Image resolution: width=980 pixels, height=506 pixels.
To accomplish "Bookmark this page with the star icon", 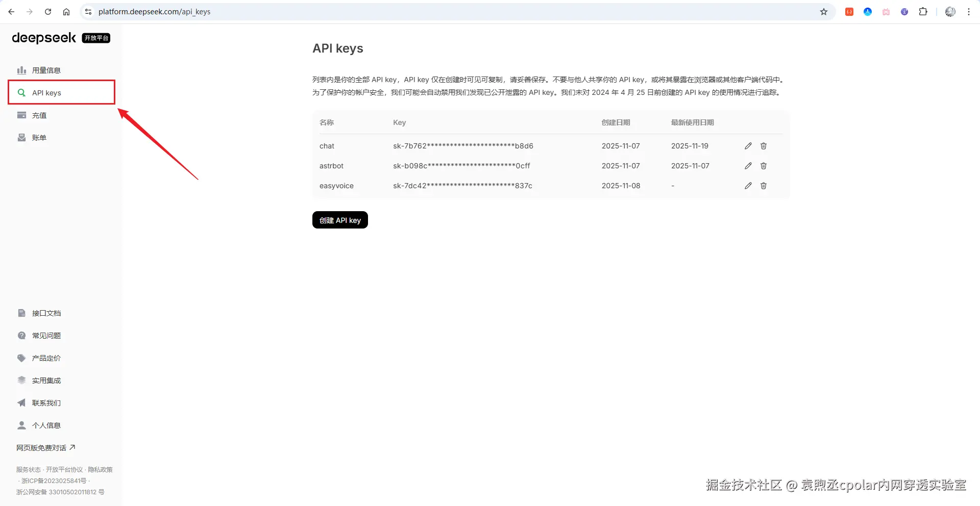I will pyautogui.click(x=824, y=12).
